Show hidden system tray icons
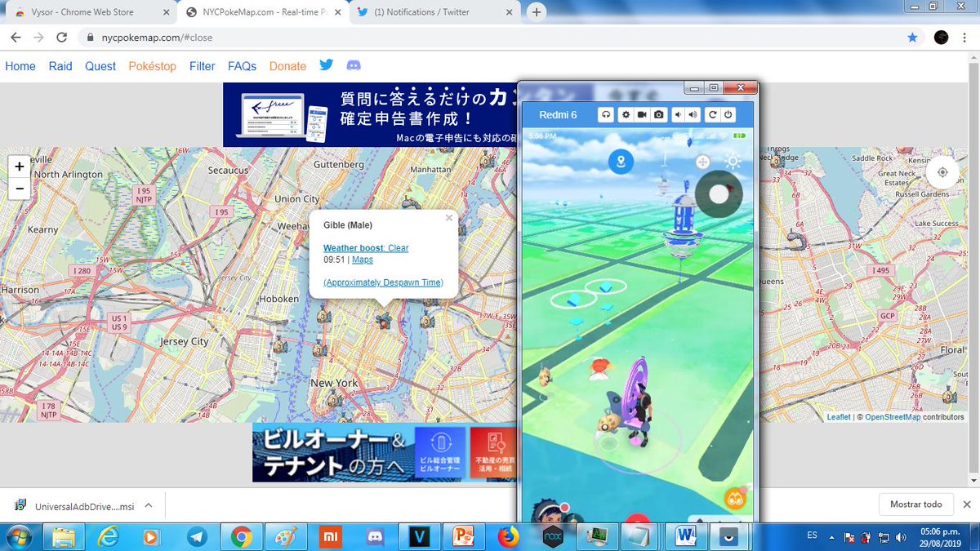The width and height of the screenshot is (980, 551). [x=831, y=536]
